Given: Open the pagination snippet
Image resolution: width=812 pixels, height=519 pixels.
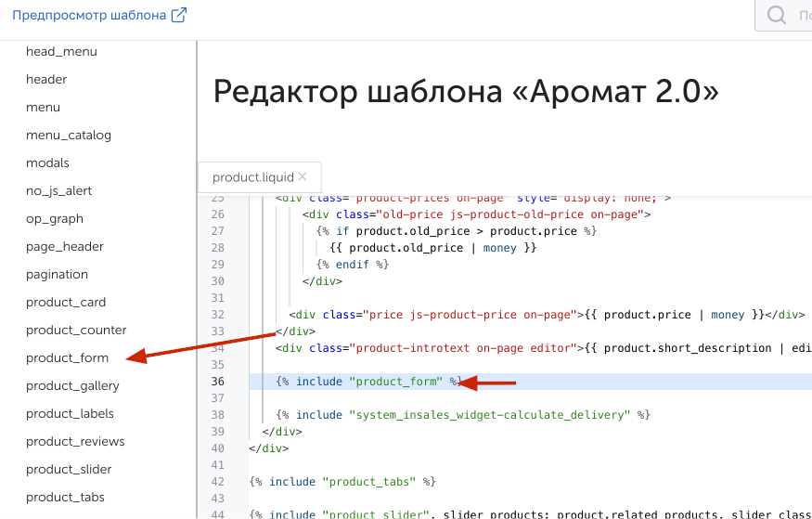Looking at the screenshot, I should (57, 274).
